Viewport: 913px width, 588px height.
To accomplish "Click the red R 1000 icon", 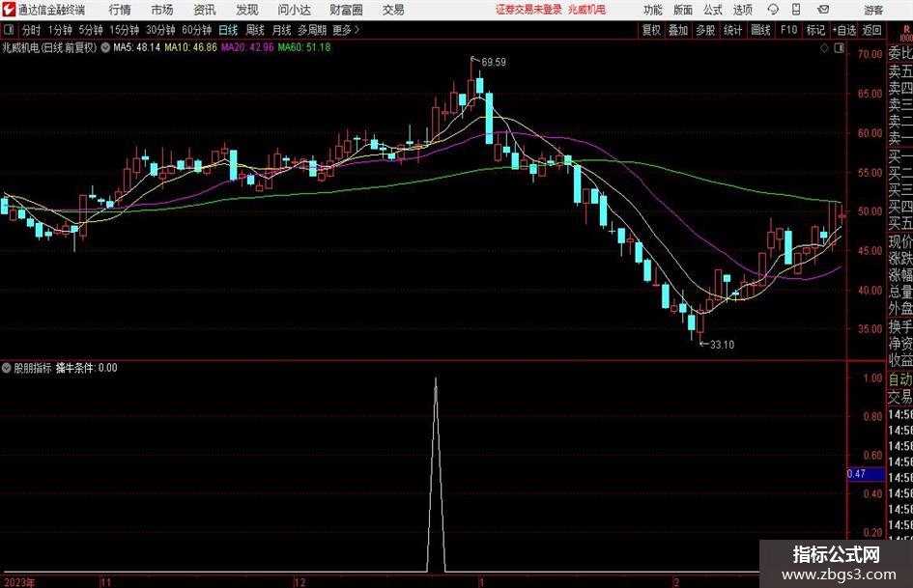I will click(906, 33).
